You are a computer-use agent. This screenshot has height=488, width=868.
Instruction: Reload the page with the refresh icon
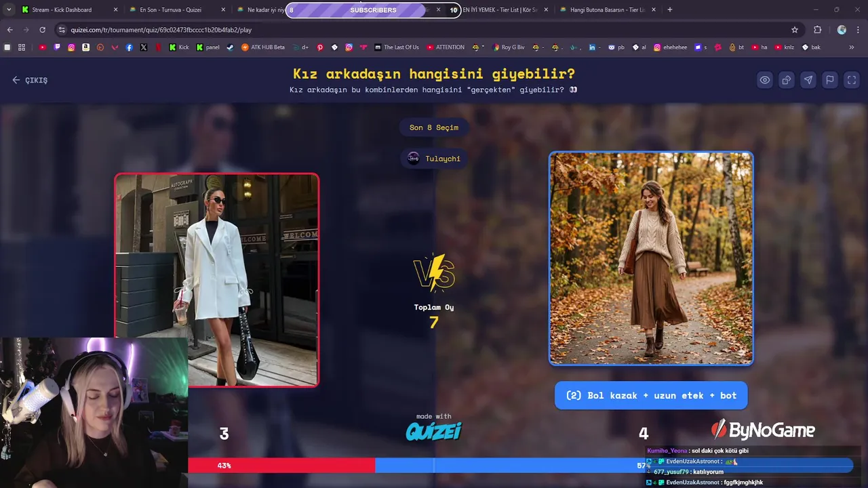tap(42, 30)
